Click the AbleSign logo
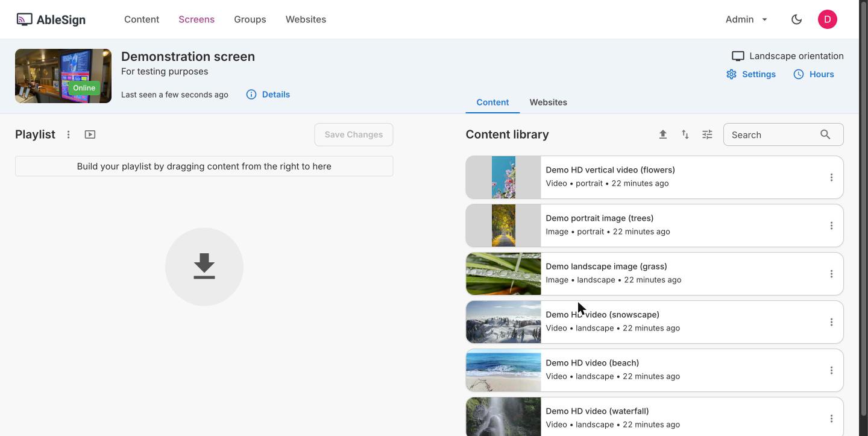Image resolution: width=868 pixels, height=436 pixels. pos(51,19)
